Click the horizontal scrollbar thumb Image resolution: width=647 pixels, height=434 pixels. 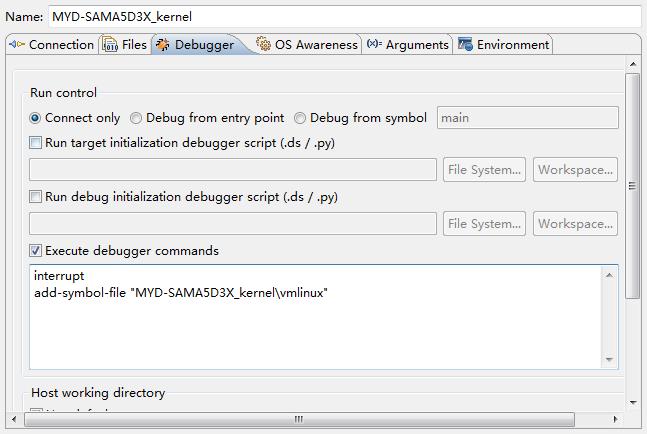299,420
